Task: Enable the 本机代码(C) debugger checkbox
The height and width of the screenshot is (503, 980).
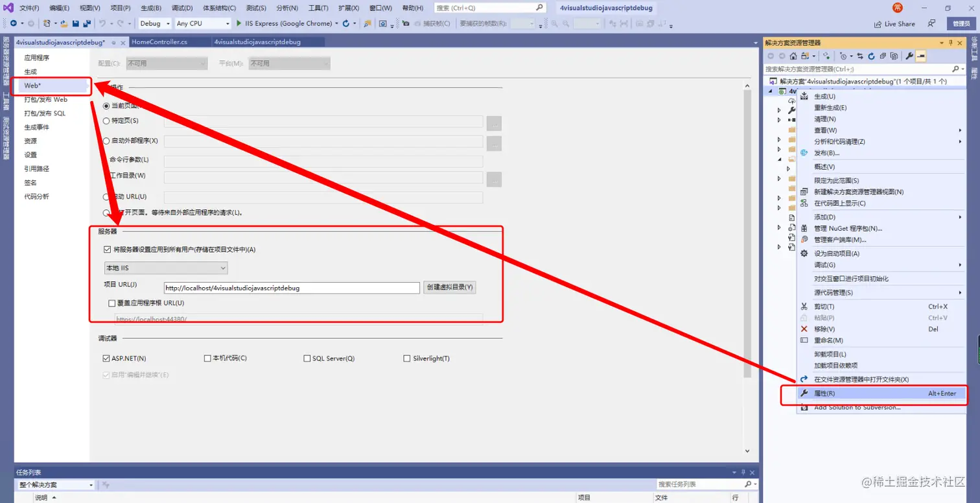Action: [207, 358]
